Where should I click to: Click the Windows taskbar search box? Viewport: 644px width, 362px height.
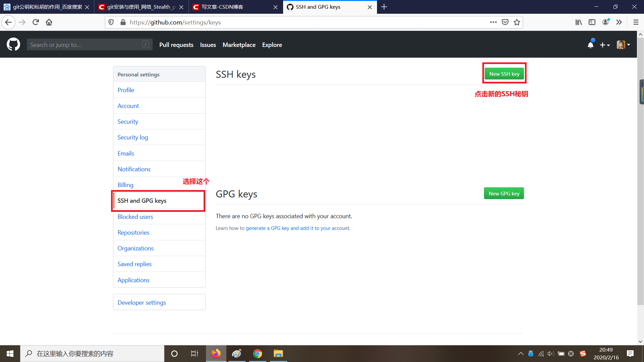pos(92,354)
